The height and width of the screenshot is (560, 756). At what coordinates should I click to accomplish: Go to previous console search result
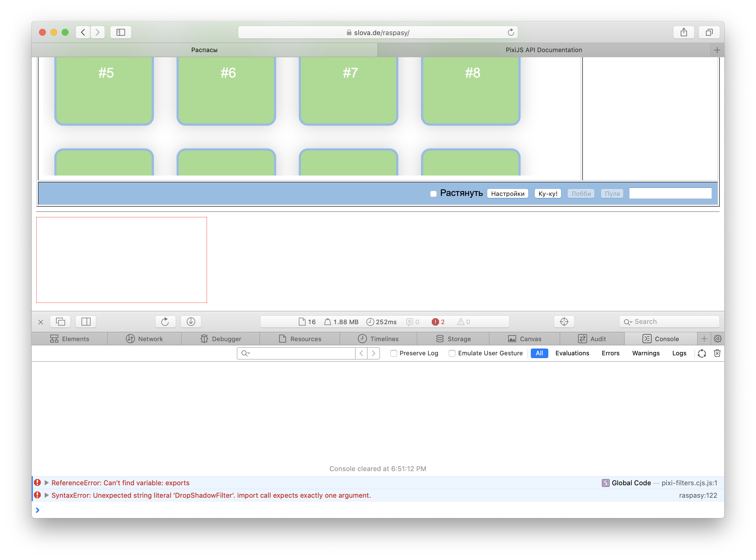click(361, 353)
